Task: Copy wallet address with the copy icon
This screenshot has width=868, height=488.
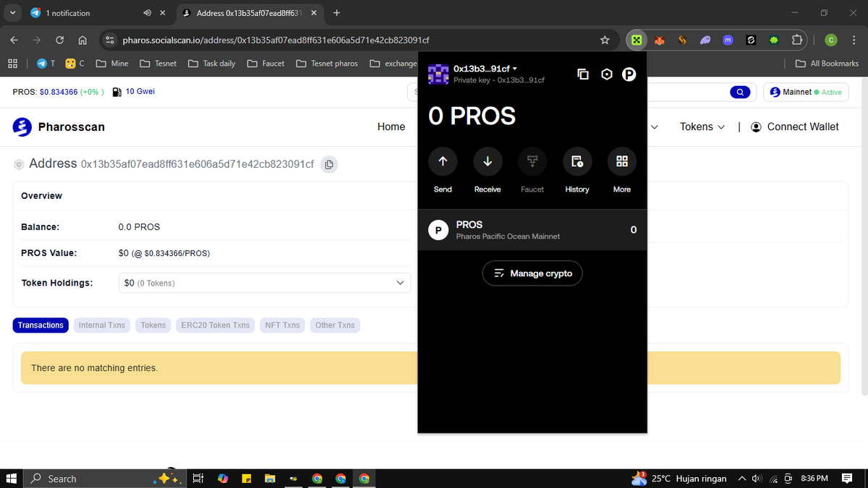Action: [583, 74]
